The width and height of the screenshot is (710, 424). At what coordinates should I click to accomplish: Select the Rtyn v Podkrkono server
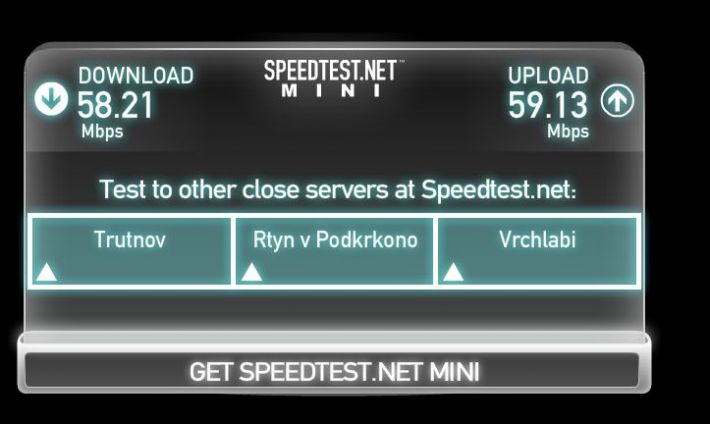[334, 251]
